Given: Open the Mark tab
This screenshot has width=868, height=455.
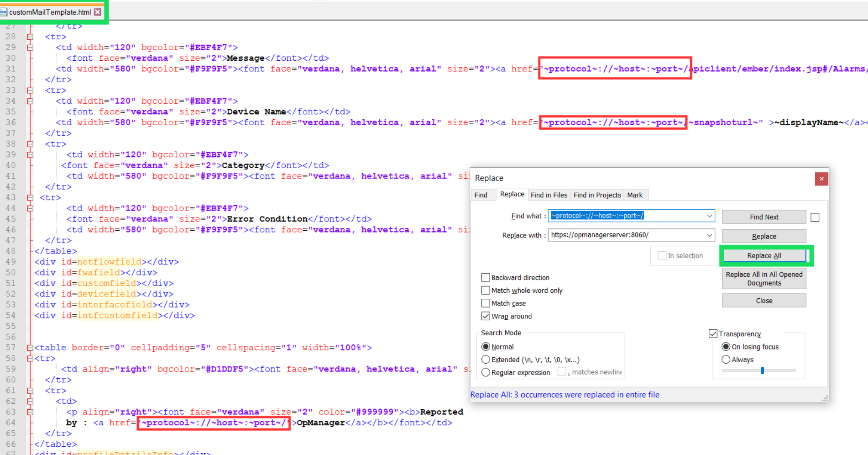Looking at the screenshot, I should click(x=634, y=195).
